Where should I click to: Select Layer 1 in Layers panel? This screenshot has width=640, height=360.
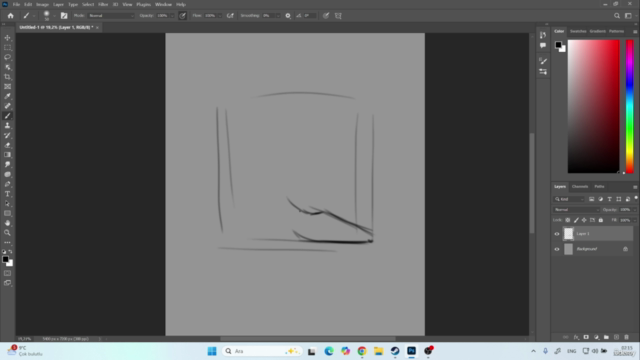click(x=593, y=234)
